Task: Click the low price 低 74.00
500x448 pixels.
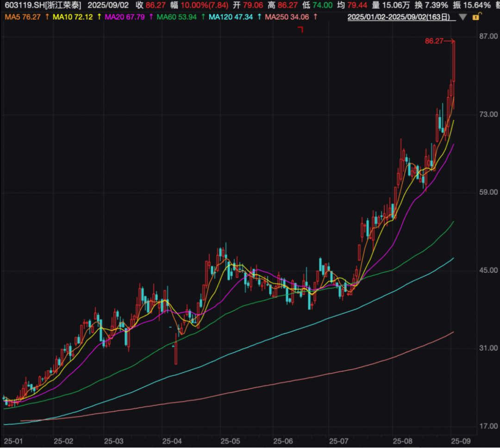Action: [x=317, y=6]
